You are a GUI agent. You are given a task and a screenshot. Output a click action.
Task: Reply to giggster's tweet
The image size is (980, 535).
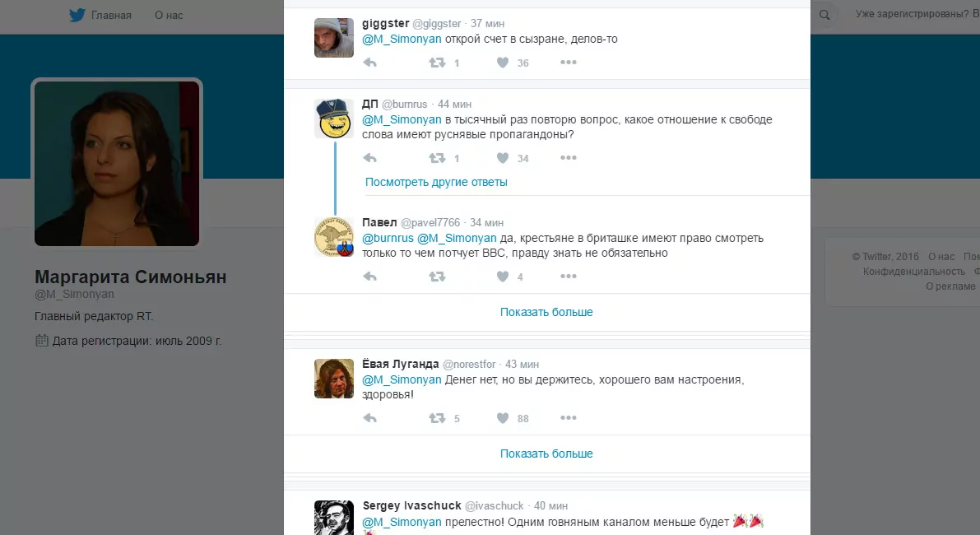coord(370,63)
